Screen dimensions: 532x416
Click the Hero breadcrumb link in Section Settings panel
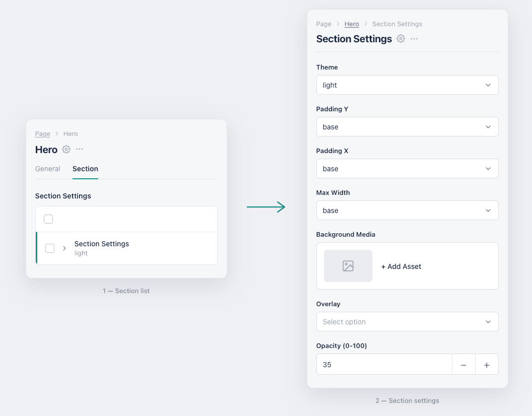(352, 24)
